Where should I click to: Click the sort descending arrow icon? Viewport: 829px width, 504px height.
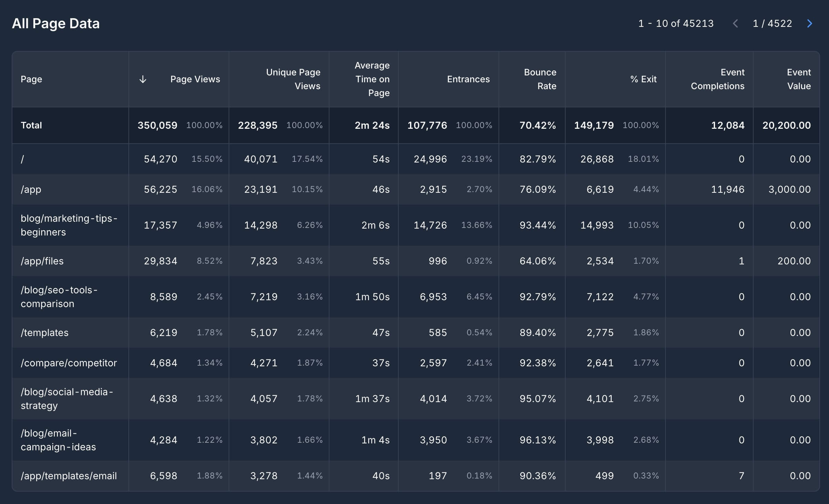(x=143, y=79)
